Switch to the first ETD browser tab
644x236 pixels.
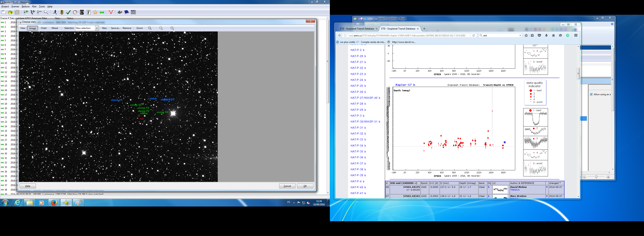click(357, 29)
